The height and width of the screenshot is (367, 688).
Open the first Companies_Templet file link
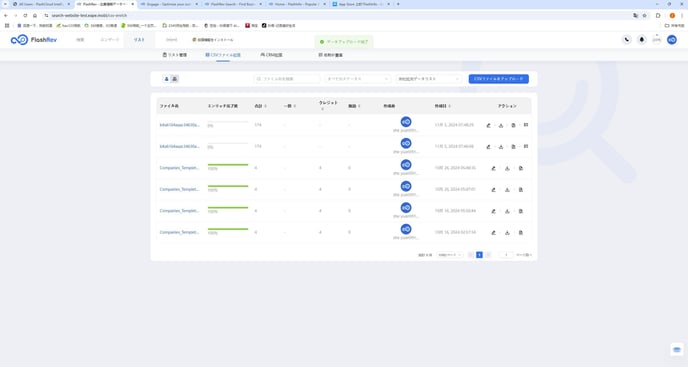179,168
